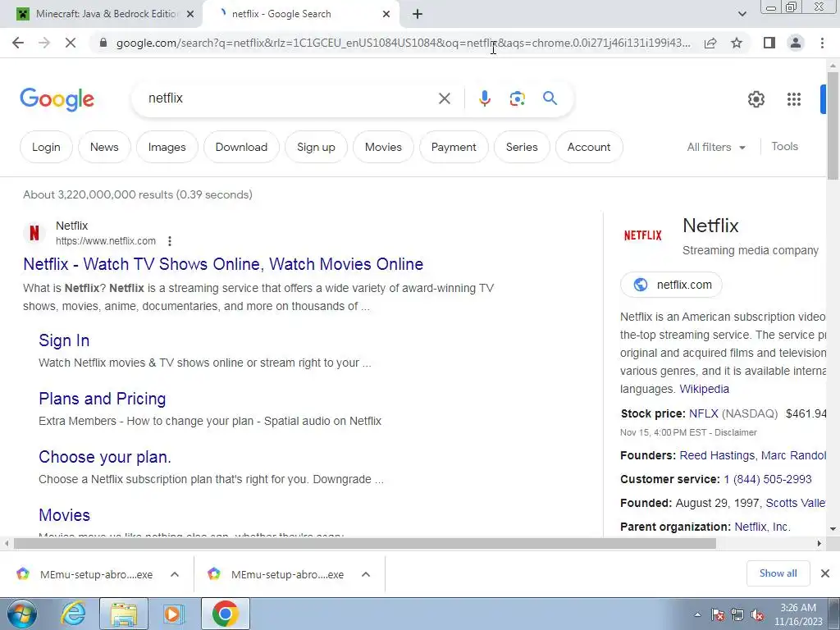The image size is (840, 630).
Task: Open search Tools
Action: click(784, 146)
